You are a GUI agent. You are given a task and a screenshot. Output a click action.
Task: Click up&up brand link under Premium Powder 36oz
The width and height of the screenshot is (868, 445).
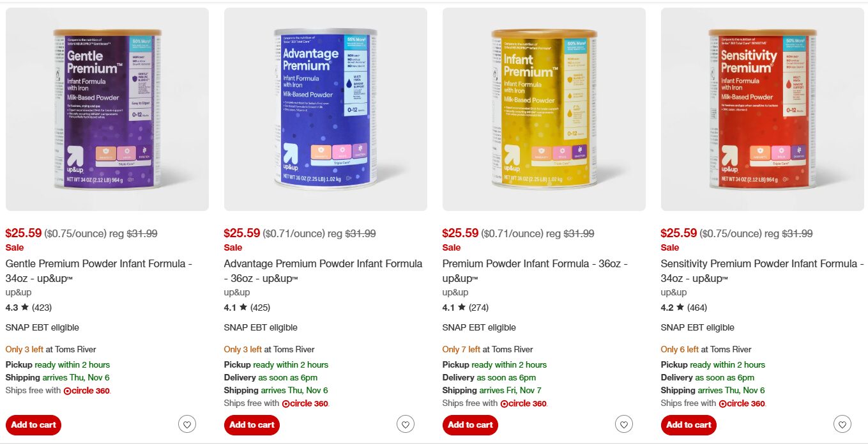pos(455,292)
